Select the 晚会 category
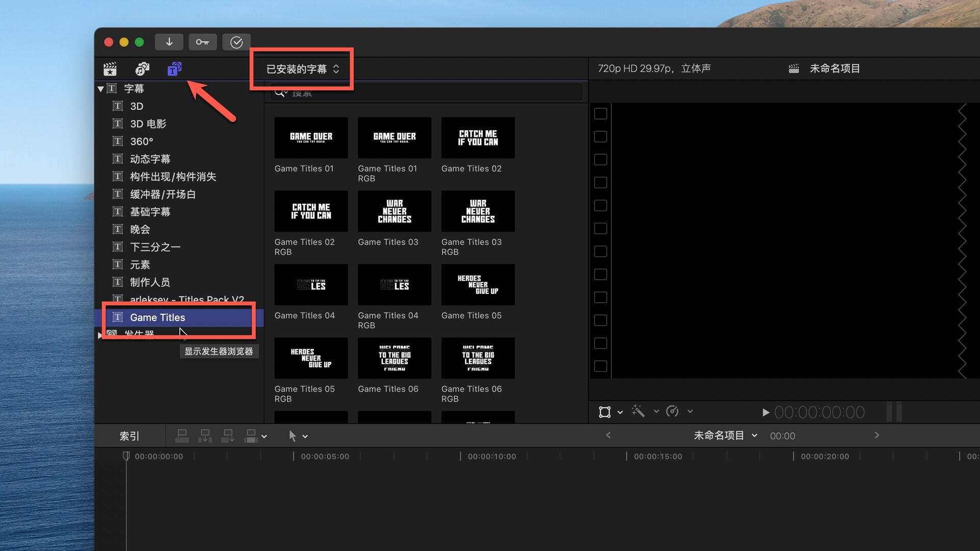Image resolution: width=980 pixels, height=551 pixels. (x=140, y=230)
